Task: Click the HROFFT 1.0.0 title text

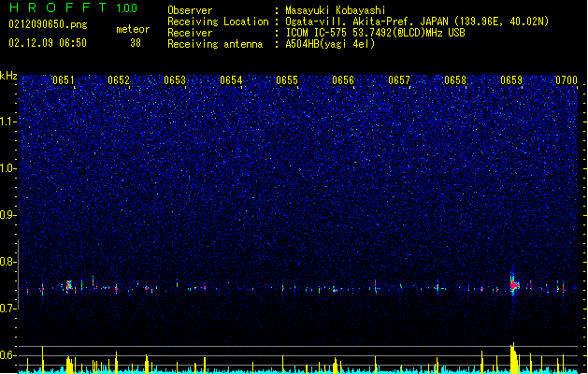Action: click(74, 7)
